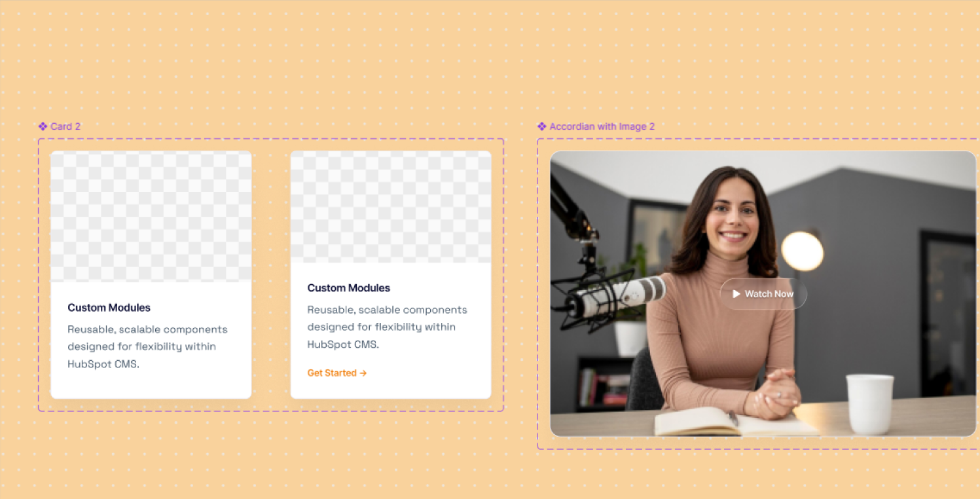
Task: Select the description text in the right card
Action: (387, 327)
